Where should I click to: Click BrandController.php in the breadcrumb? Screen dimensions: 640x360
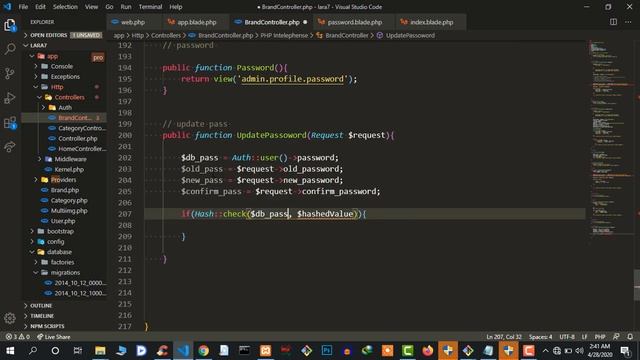tap(225, 36)
